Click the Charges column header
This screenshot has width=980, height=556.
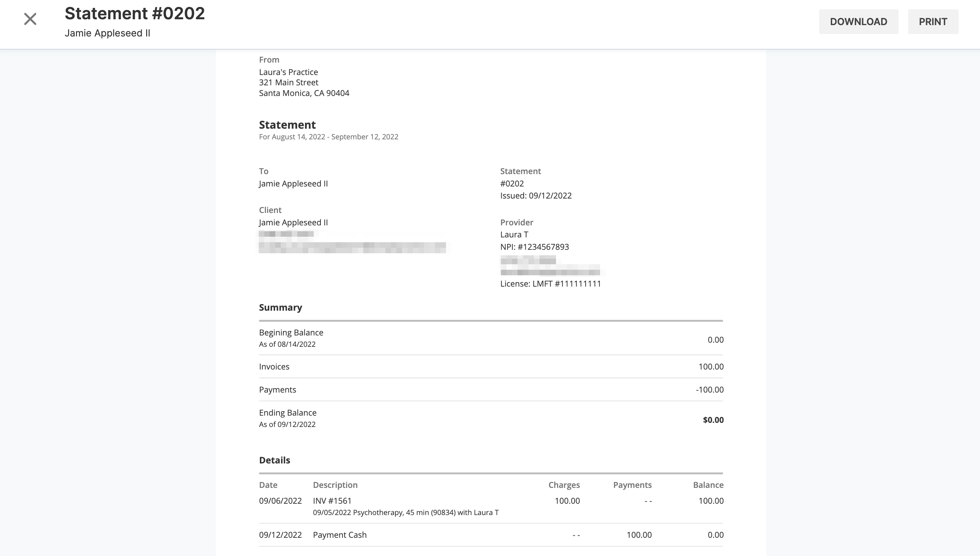[564, 485]
